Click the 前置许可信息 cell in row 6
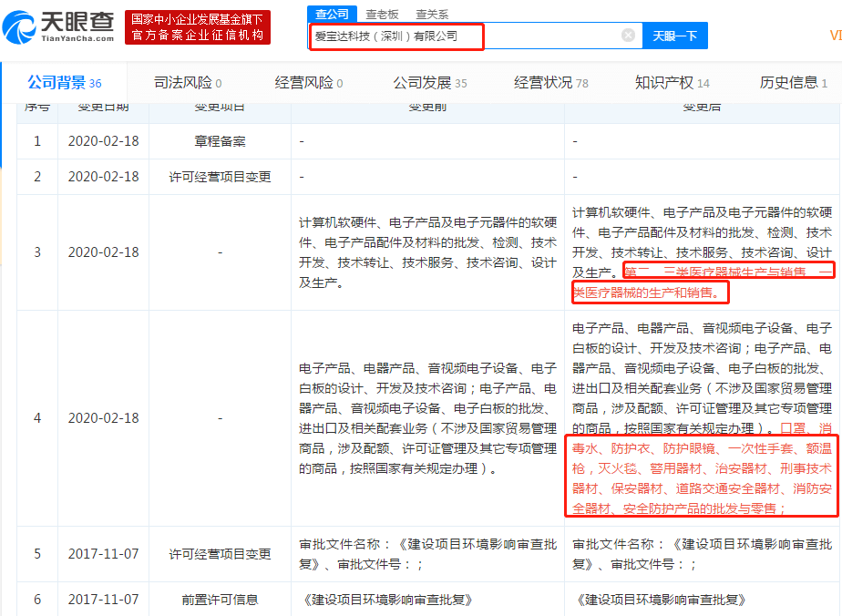 coord(220,600)
